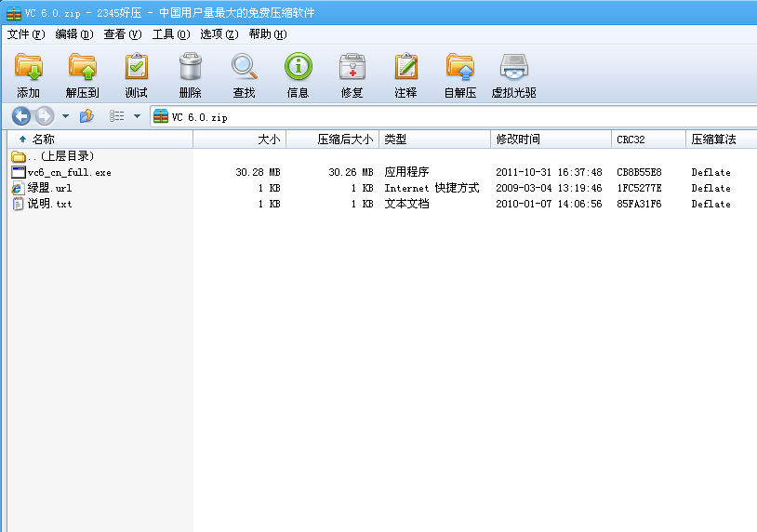Screen dimensions: 757x532
Task: Sort by the 压缩算法 column header
Action: (722, 140)
